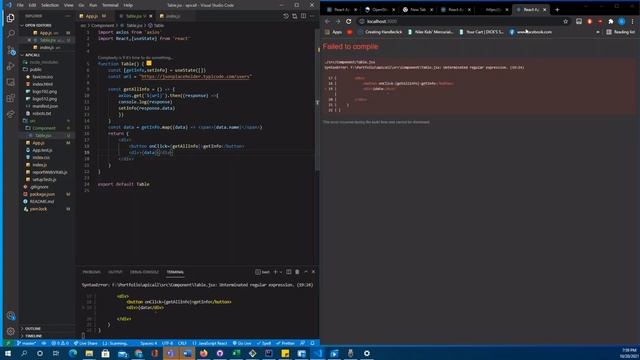This screenshot has height=360, width=640.
Task: Open the Accounts icon in the activity bar
Action: pyautogui.click(x=11, y=316)
